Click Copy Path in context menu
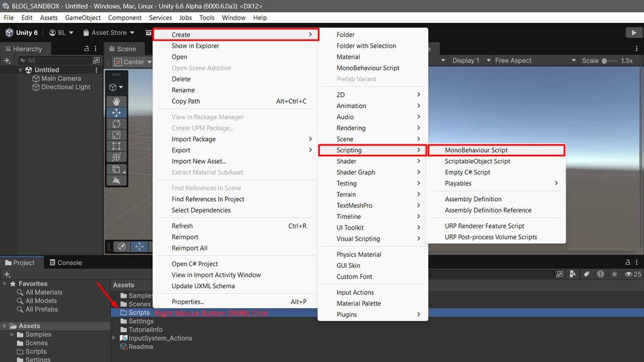 click(x=236, y=101)
